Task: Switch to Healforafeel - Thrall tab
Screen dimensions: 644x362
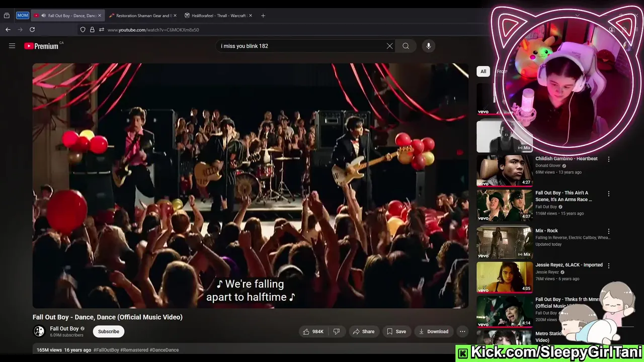Action: coord(218,16)
